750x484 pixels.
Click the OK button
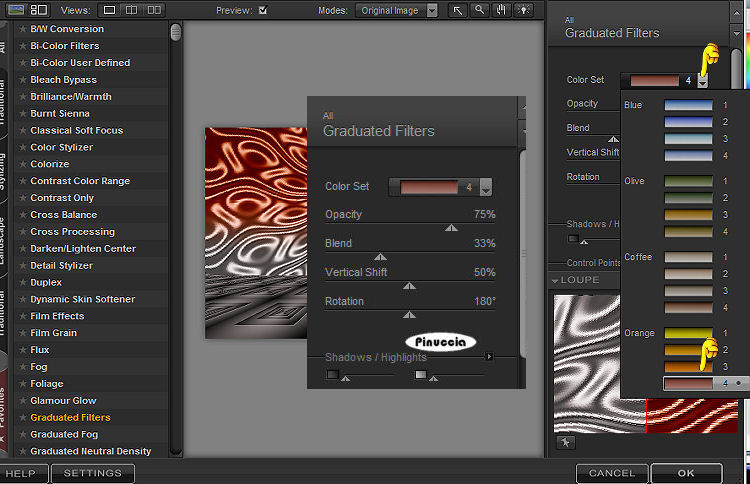[x=685, y=473]
